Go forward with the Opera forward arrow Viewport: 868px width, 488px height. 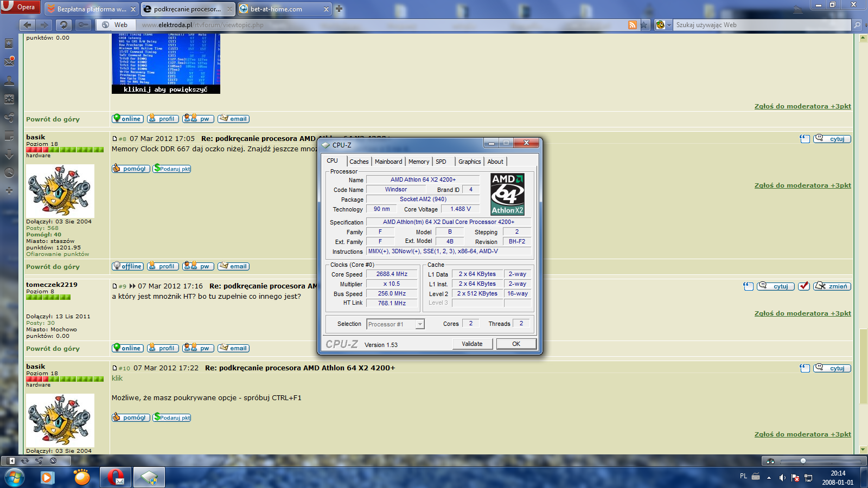44,25
